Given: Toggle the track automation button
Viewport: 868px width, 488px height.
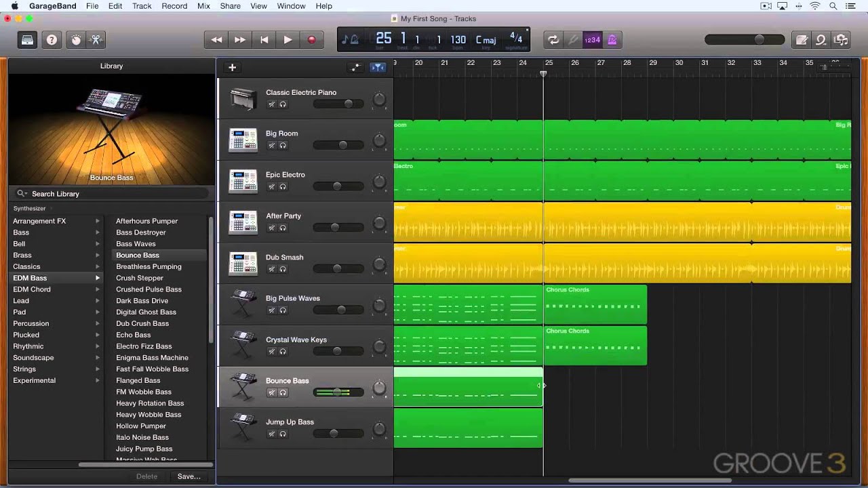Looking at the screenshot, I should 355,67.
